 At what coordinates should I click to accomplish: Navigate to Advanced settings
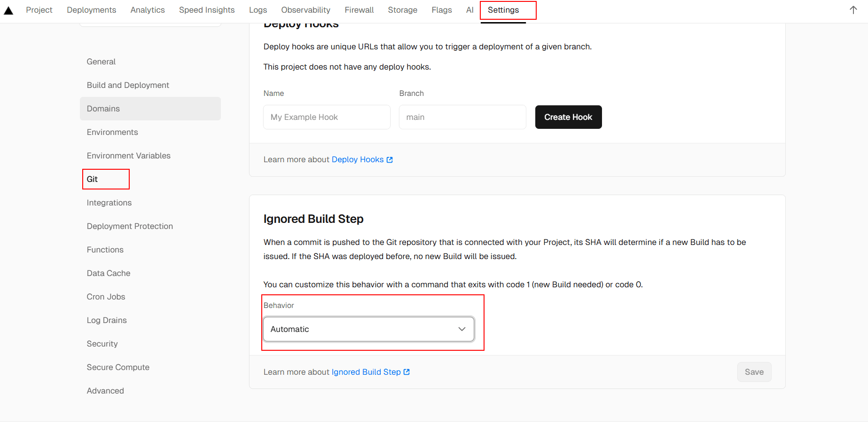[x=105, y=391]
